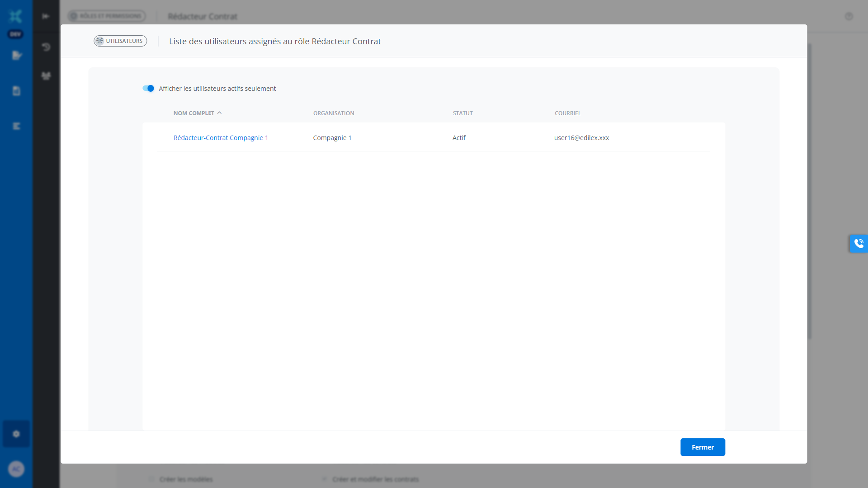Sort by the Organisation column header
The width and height of the screenshot is (868, 488).
334,113
